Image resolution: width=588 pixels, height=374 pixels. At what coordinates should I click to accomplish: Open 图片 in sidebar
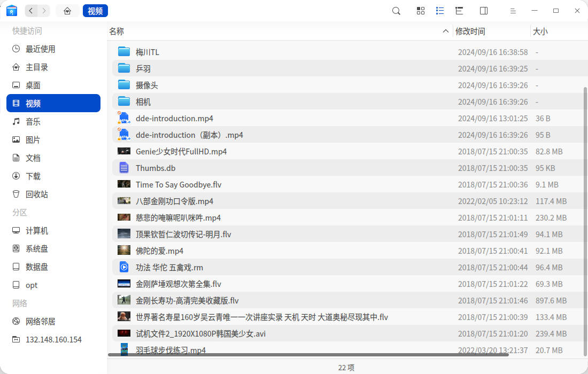point(53,140)
